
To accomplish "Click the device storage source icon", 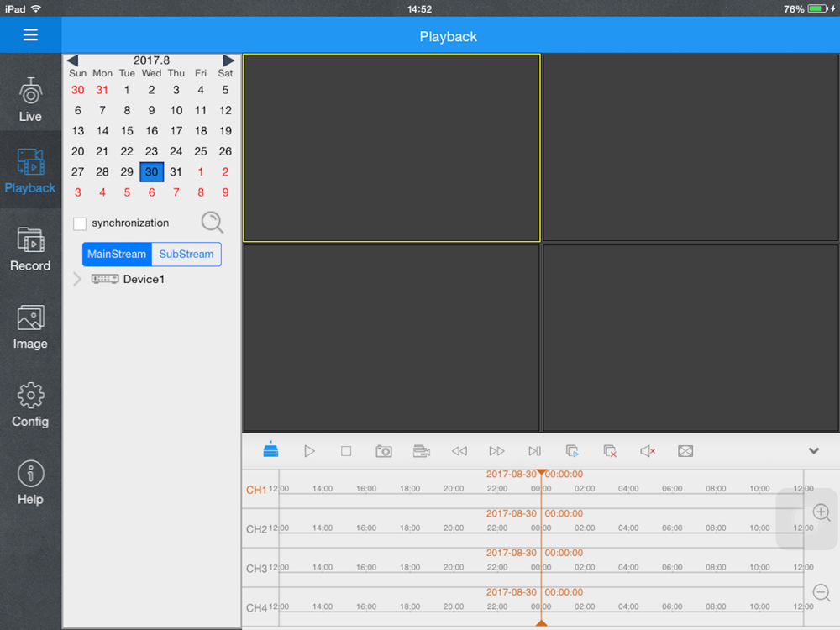I will pos(270,450).
